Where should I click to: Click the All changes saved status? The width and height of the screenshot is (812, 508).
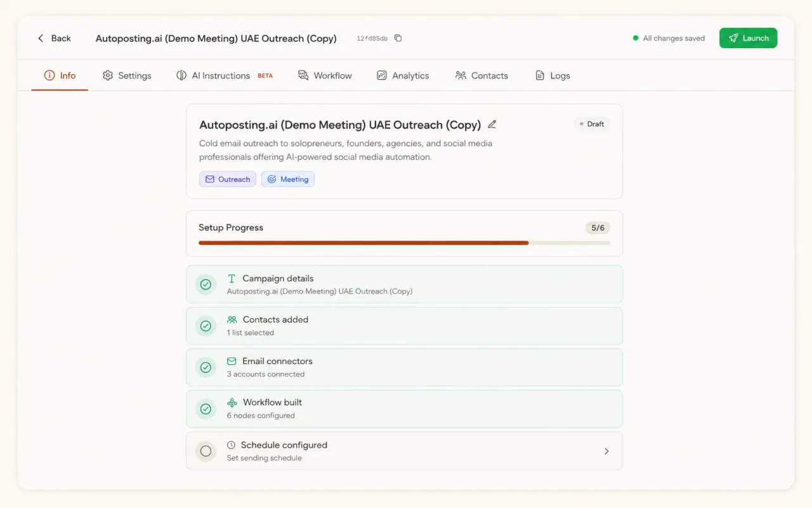669,38
